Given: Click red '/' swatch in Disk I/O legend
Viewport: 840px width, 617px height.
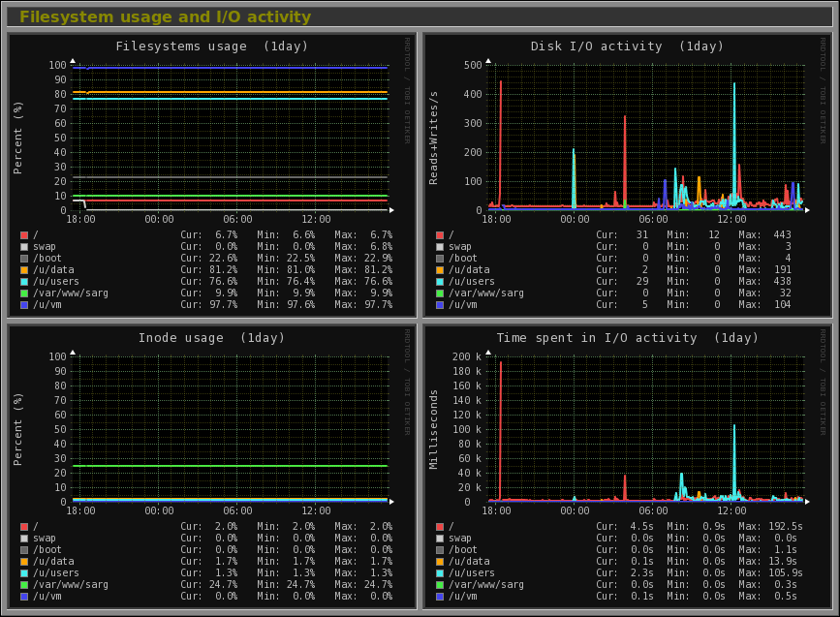Looking at the screenshot, I should tap(440, 235).
